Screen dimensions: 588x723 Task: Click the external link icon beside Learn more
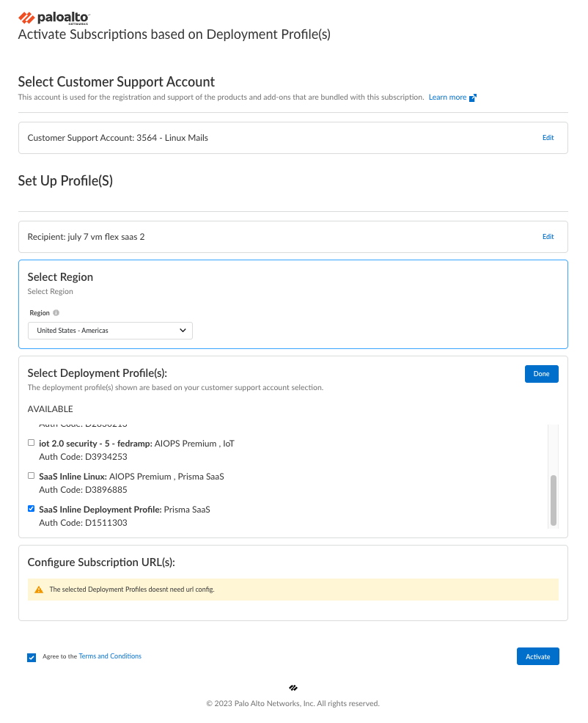click(x=473, y=98)
